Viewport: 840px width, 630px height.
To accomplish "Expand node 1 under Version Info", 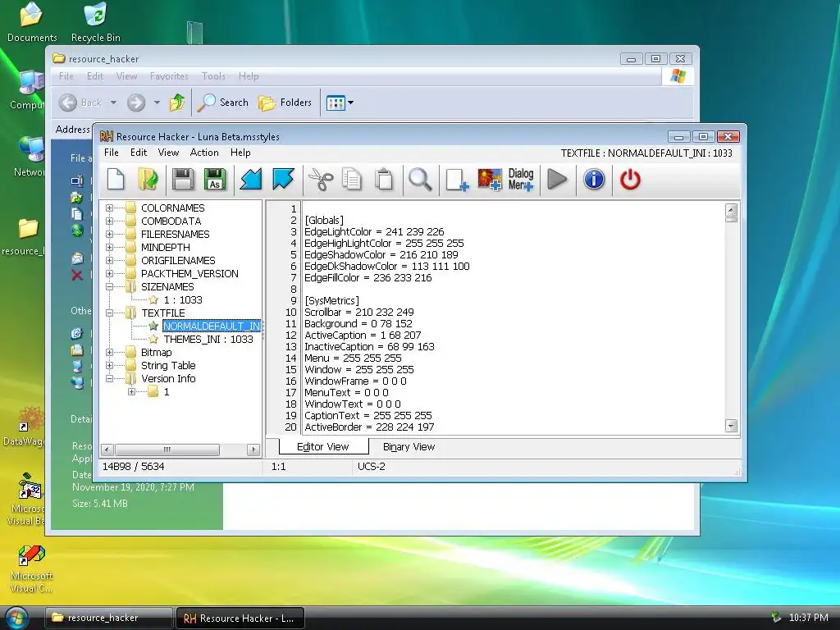I will 131,391.
